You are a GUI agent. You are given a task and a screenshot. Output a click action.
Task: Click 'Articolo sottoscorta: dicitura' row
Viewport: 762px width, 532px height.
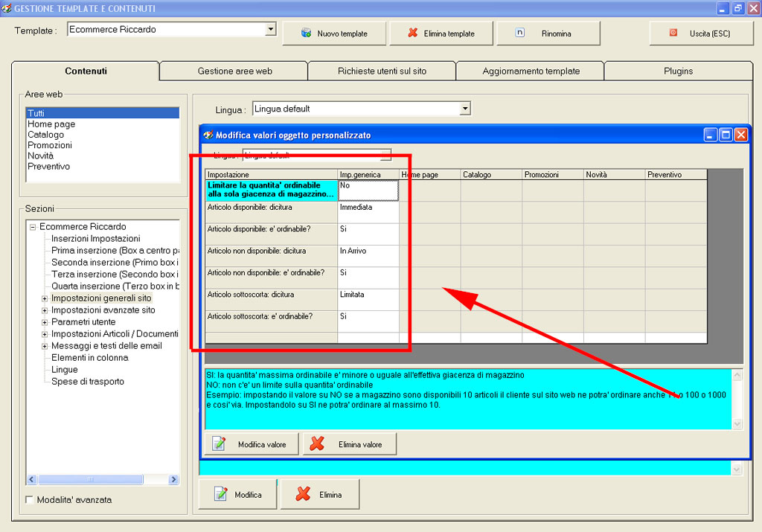click(x=271, y=299)
